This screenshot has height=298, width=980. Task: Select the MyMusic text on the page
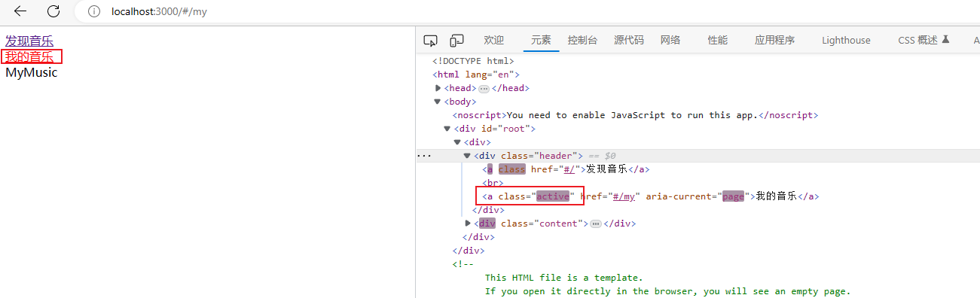click(31, 73)
